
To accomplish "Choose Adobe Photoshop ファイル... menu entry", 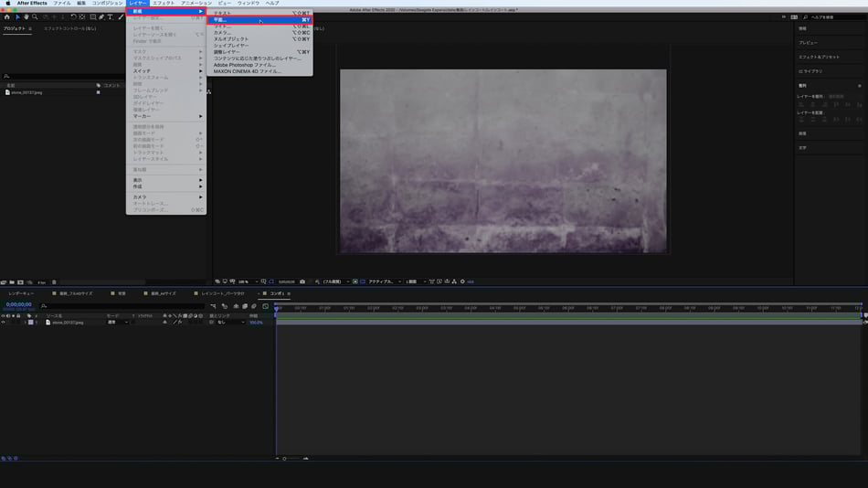I will [x=244, y=65].
